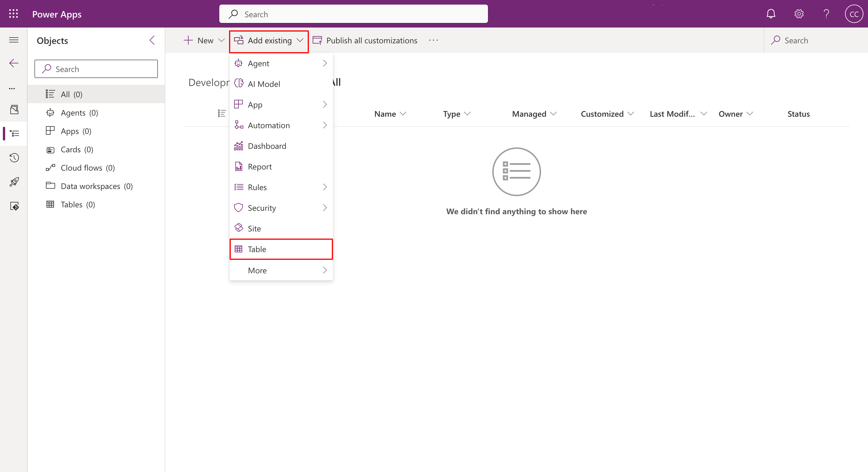Open the ellipsis more options in left rail
This screenshot has height=472, width=868.
[12, 89]
